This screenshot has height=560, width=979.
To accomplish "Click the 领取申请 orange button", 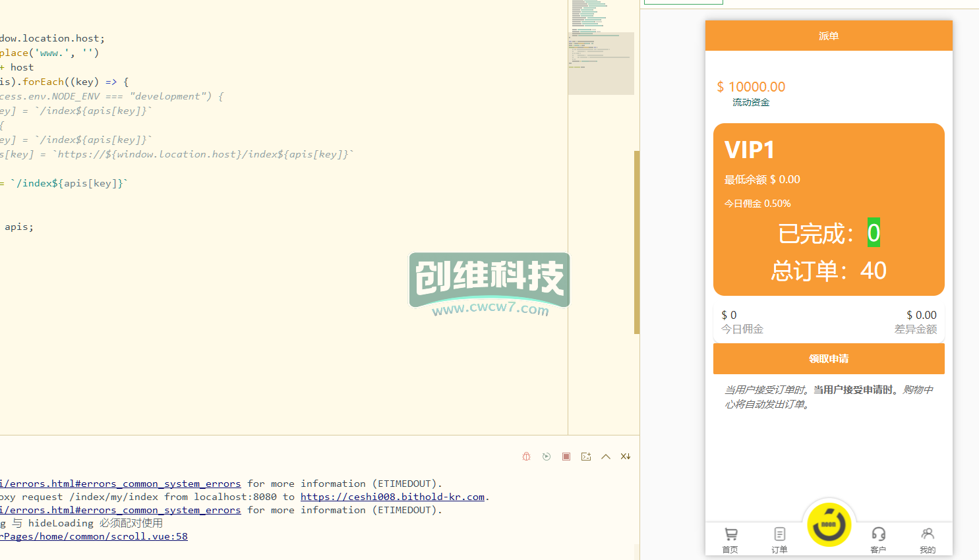I will (x=829, y=359).
